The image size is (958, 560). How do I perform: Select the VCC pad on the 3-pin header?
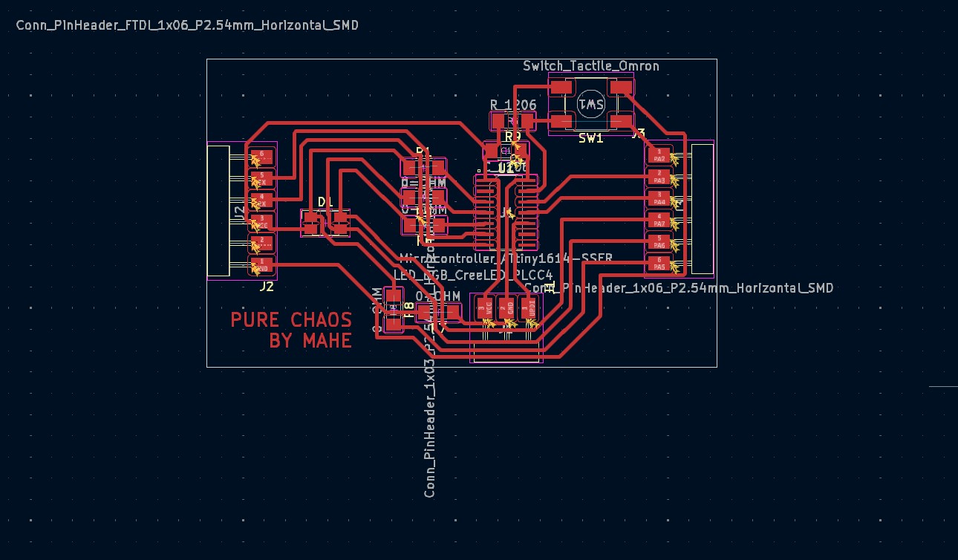[485, 308]
